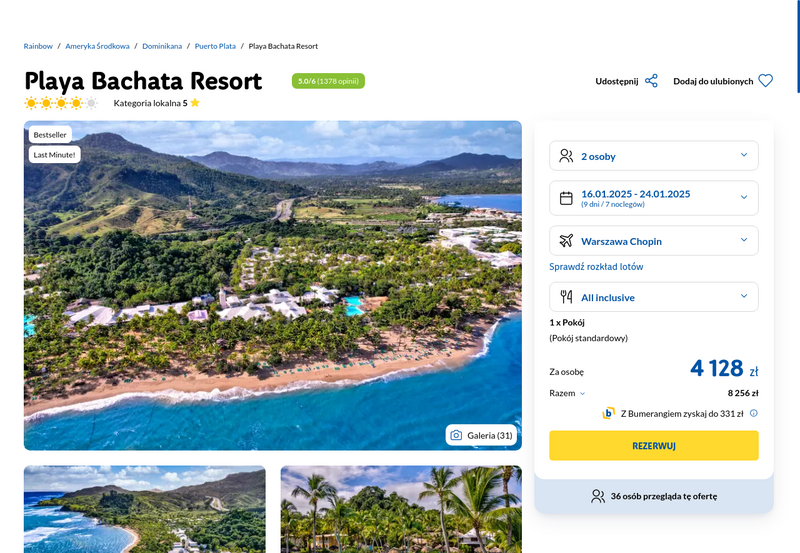Expand the All inclusive board dropdown
Screen dimensions: 800x553
654,297
